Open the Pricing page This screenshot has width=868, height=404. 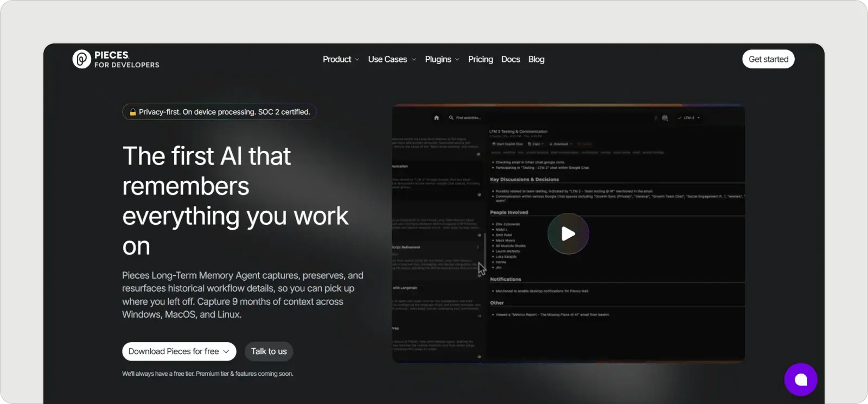(x=481, y=59)
